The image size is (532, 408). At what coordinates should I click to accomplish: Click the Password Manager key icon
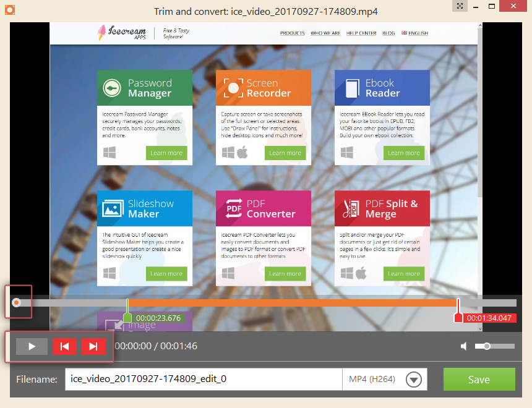coord(112,88)
